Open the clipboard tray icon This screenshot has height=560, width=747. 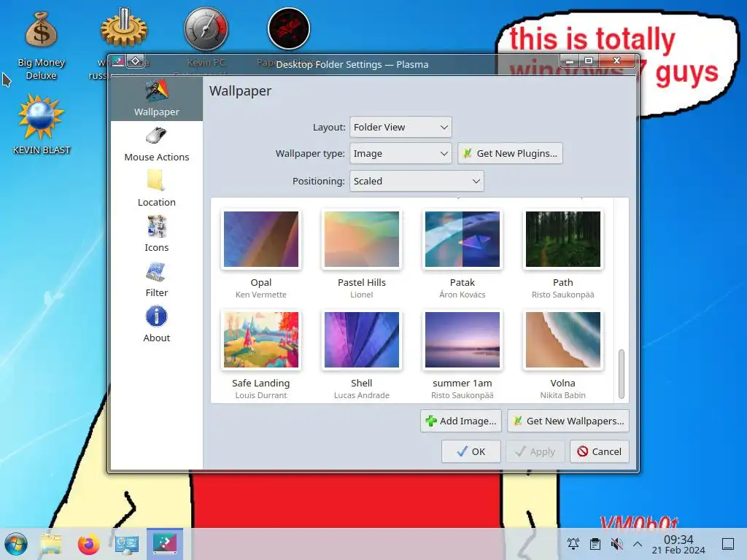tap(595, 544)
